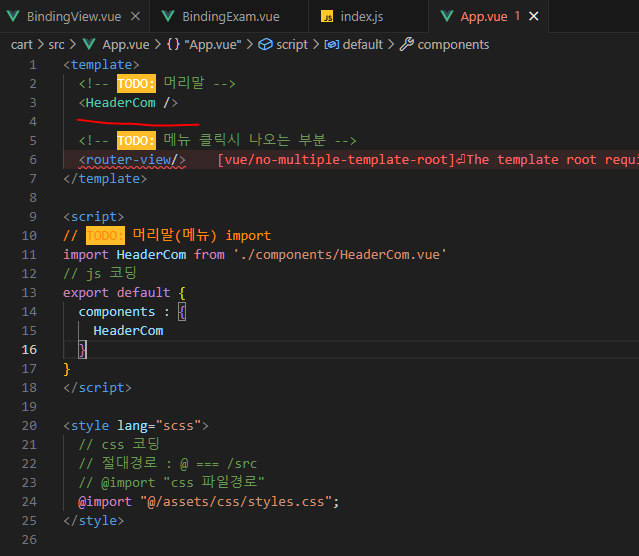Open the App.vue file breadcrumb
Viewport: 639px width, 556px height.
(126, 44)
